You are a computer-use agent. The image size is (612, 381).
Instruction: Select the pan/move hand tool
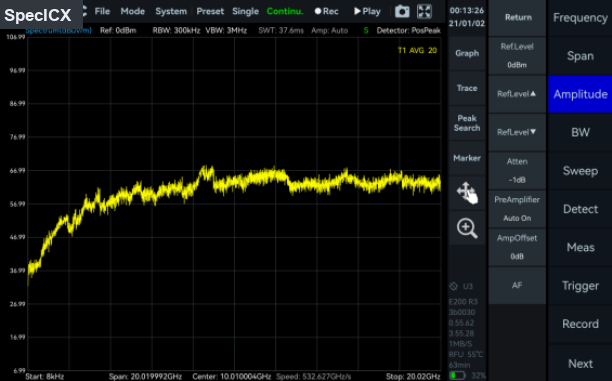[x=467, y=193]
